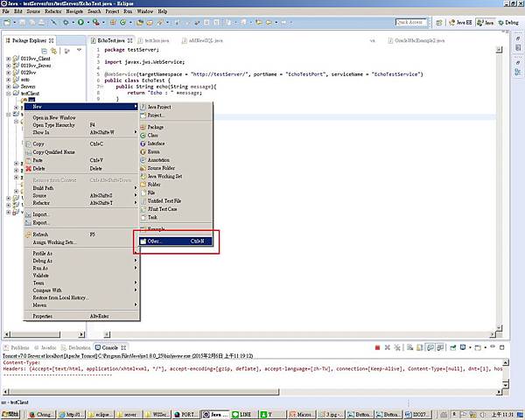Screen dimensions: 525x420
Task: Click the Clear Console icon
Action: tap(410, 347)
